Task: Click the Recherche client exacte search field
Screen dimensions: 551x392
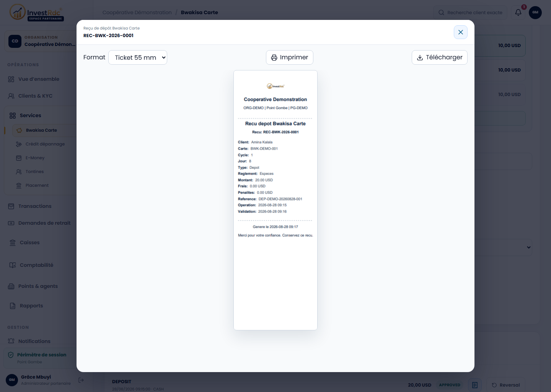Action: [470, 12]
